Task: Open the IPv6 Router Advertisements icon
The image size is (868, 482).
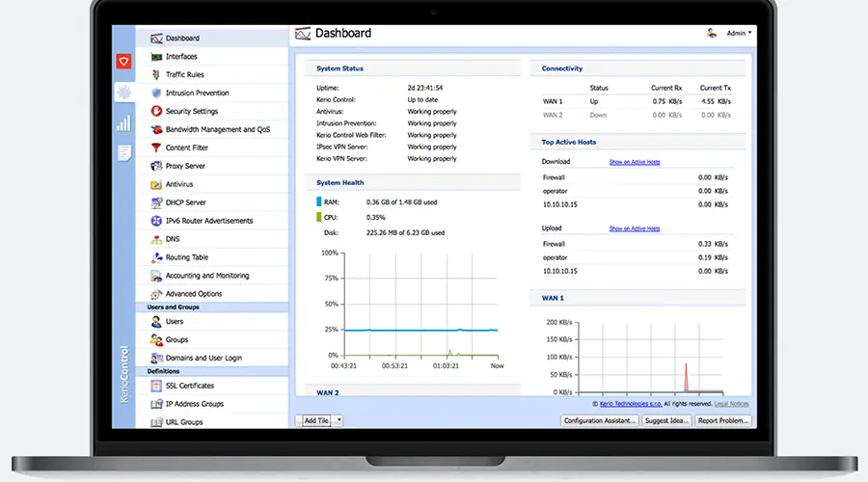Action: tap(156, 221)
